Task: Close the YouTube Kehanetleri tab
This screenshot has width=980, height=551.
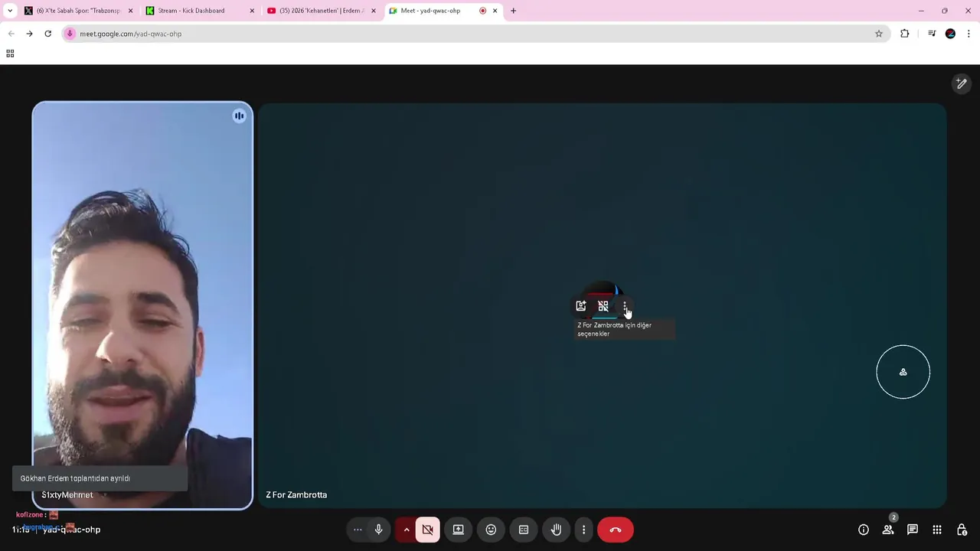Action: tap(374, 11)
